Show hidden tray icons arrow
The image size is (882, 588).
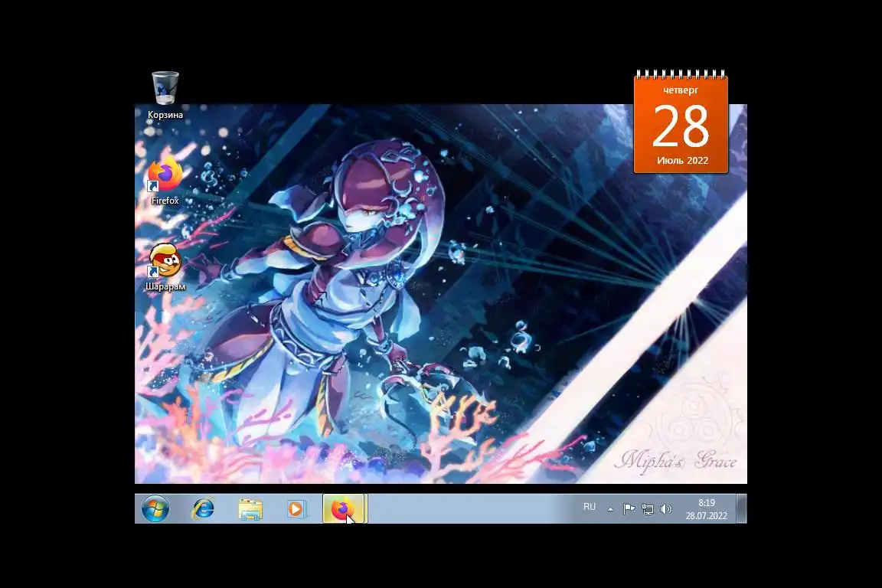tap(610, 509)
